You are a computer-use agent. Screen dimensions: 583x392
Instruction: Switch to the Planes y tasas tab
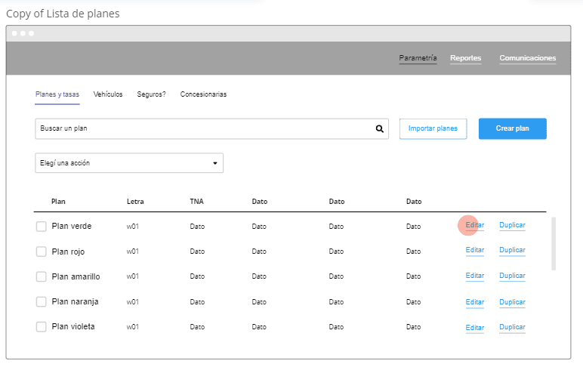[x=57, y=94]
